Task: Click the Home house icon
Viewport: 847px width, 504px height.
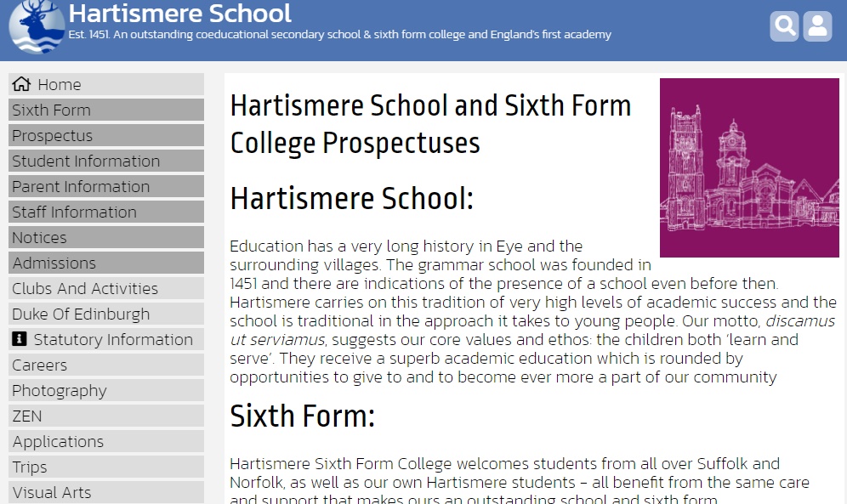Action: [x=21, y=84]
